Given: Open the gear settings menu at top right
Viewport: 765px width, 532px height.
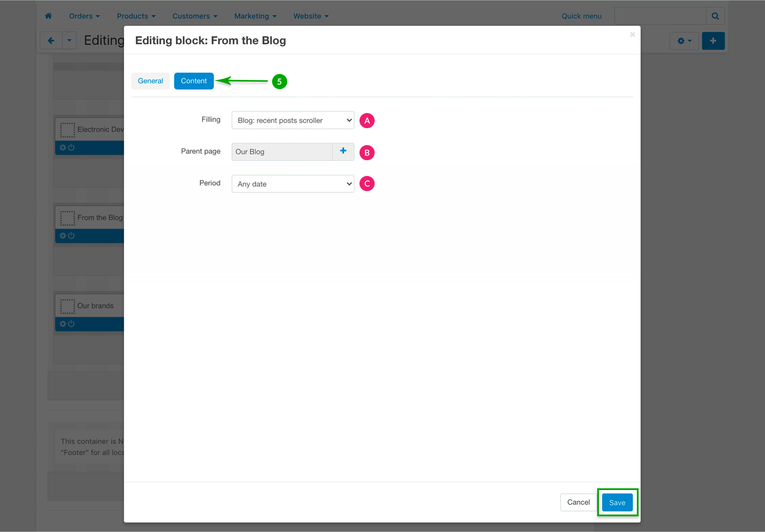Looking at the screenshot, I should 684,41.
